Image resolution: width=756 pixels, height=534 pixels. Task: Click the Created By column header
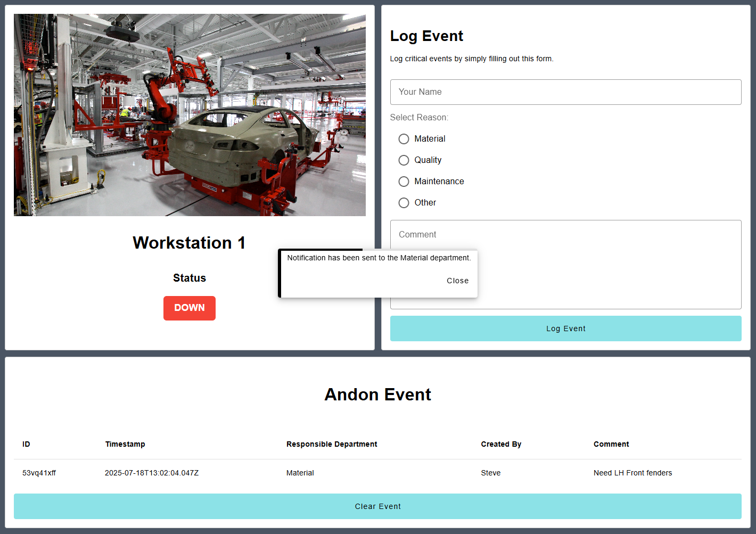coord(501,444)
